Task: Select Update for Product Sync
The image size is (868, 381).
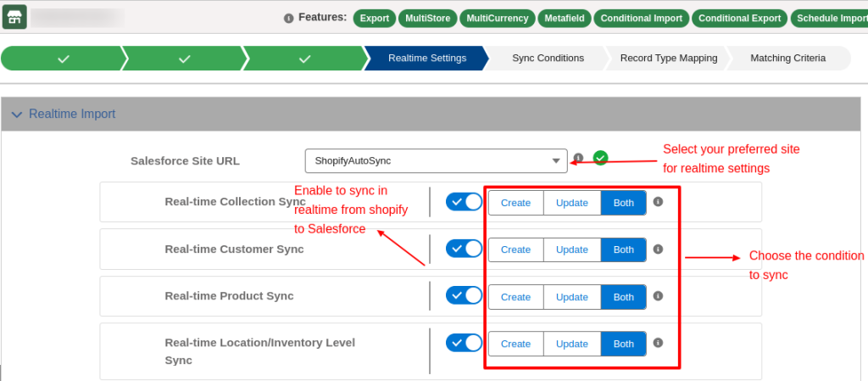Action: click(572, 297)
